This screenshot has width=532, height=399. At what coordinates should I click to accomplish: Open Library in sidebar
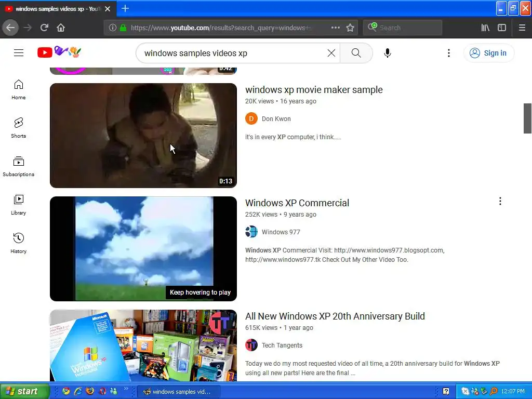(18, 205)
